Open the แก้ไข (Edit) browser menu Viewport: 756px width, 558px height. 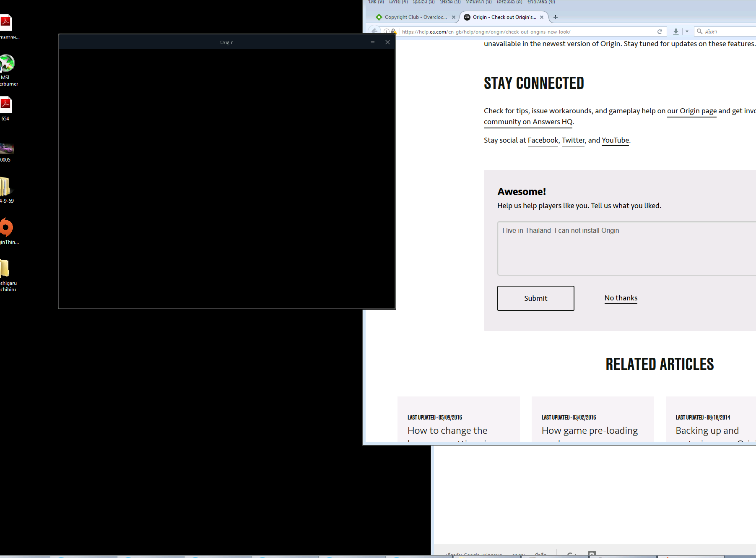pos(398,2)
